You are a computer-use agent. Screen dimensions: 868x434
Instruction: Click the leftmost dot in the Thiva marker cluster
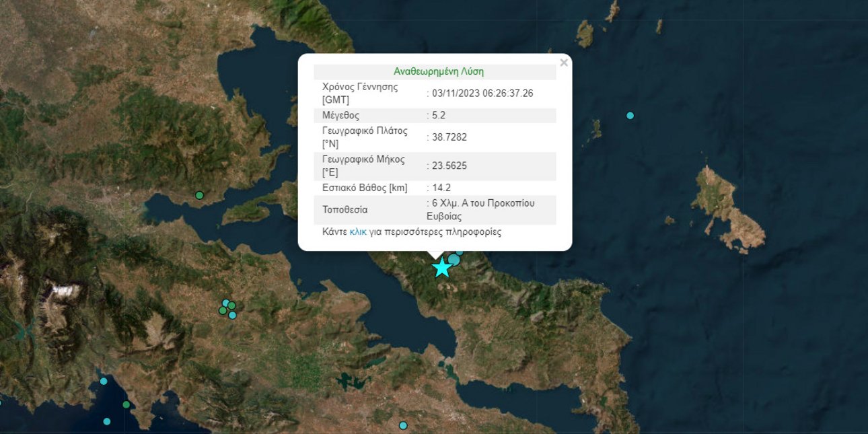coord(222,311)
